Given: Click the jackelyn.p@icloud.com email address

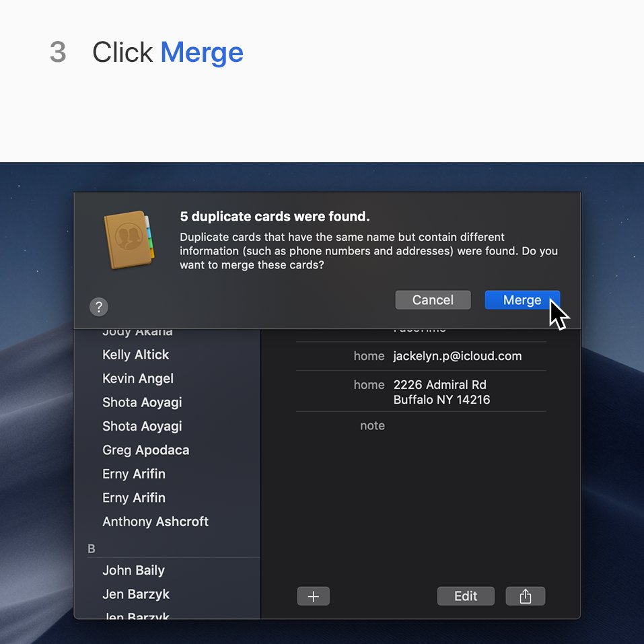Looking at the screenshot, I should (x=458, y=356).
